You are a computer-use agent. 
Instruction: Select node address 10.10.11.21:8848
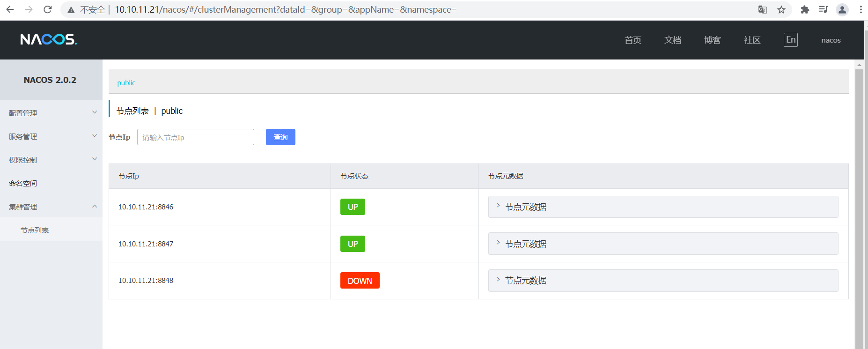tap(146, 281)
